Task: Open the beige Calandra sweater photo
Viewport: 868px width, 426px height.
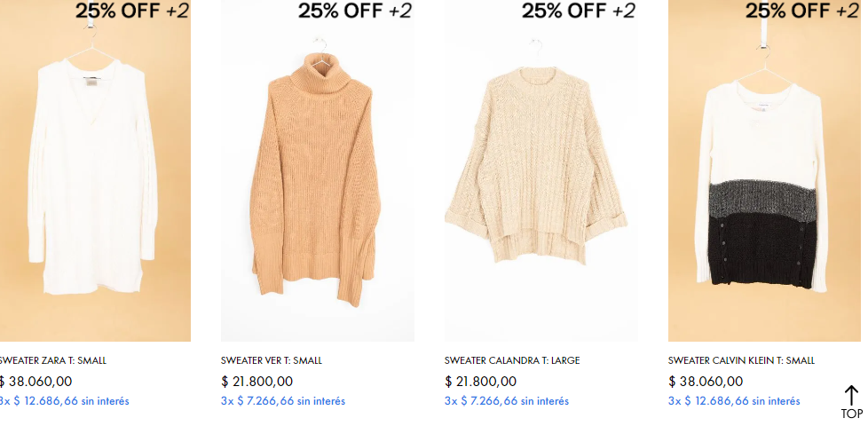Action: (x=541, y=170)
